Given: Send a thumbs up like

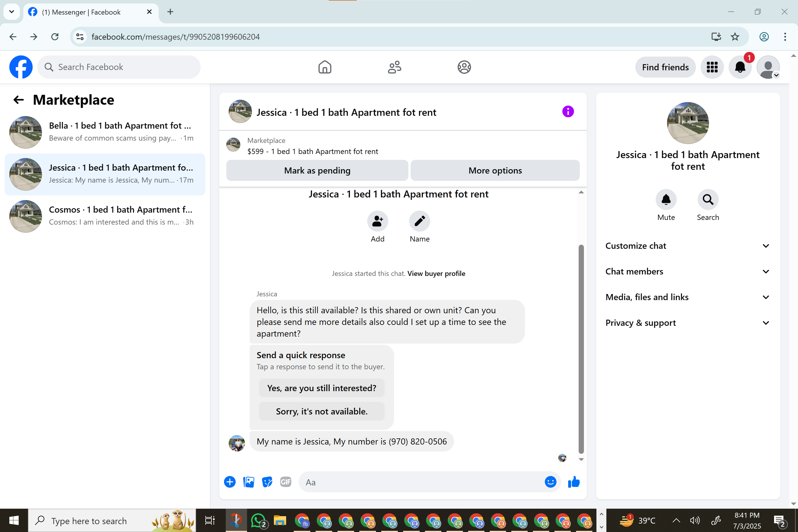Looking at the screenshot, I should [574, 482].
